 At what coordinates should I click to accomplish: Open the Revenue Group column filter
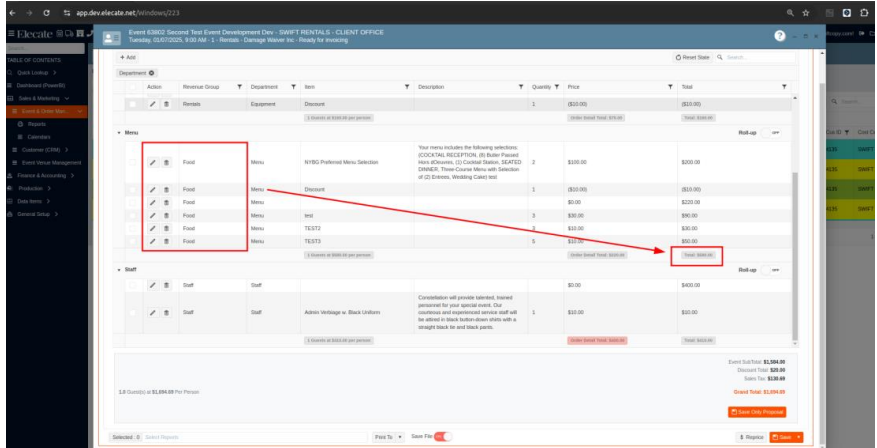point(239,87)
